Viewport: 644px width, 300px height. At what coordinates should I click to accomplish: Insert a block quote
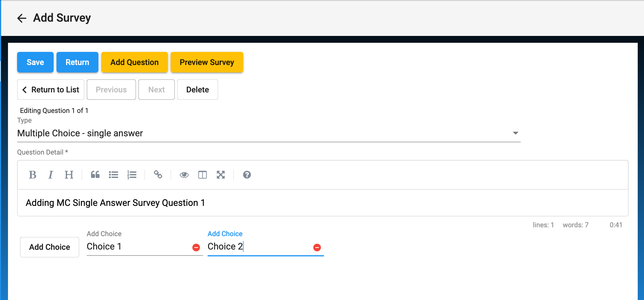tap(95, 175)
